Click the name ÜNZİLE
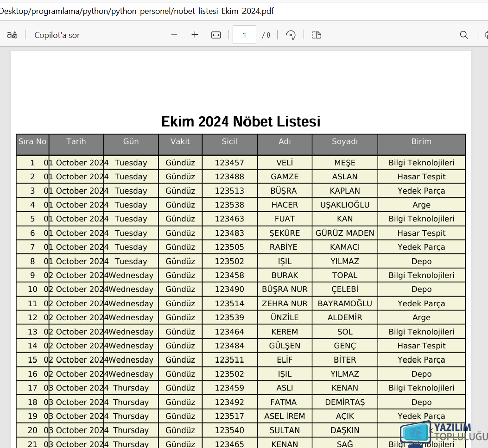The width and height of the screenshot is (488, 448). pos(285,318)
